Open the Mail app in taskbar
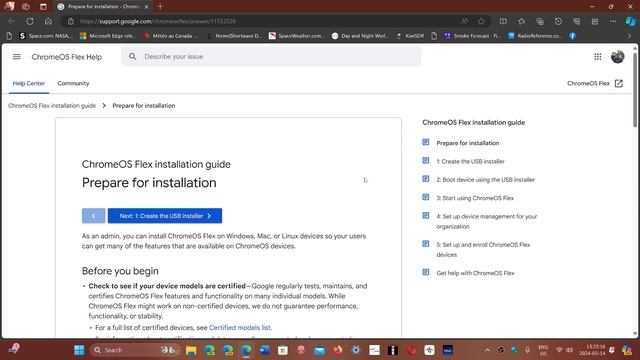Screen dimensions: 640x360 tap(320, 350)
